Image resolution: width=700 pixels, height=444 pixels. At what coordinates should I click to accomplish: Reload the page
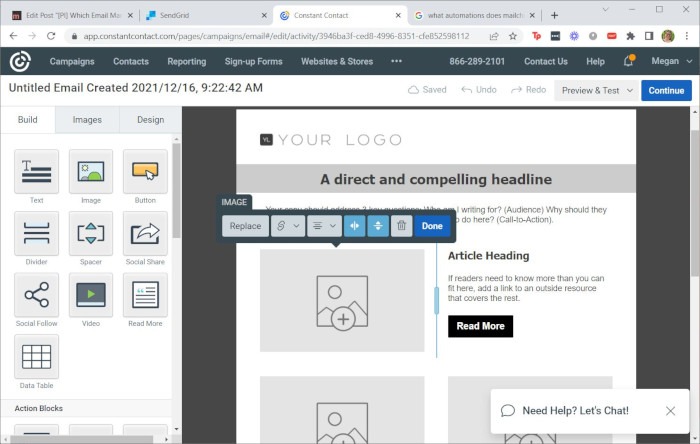click(51, 36)
